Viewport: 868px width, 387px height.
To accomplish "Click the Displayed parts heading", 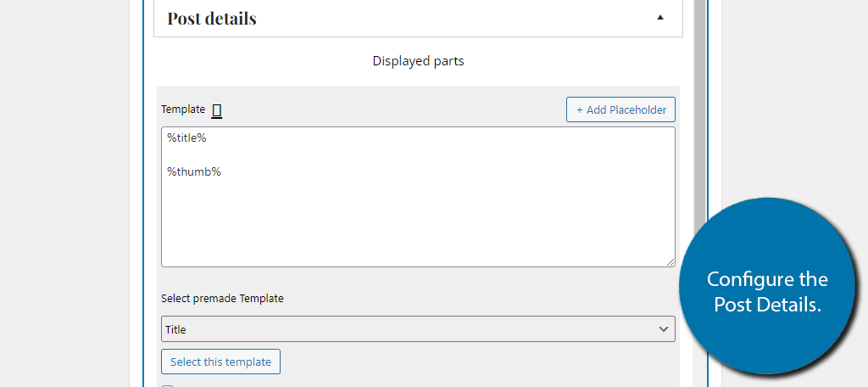I will 418,60.
